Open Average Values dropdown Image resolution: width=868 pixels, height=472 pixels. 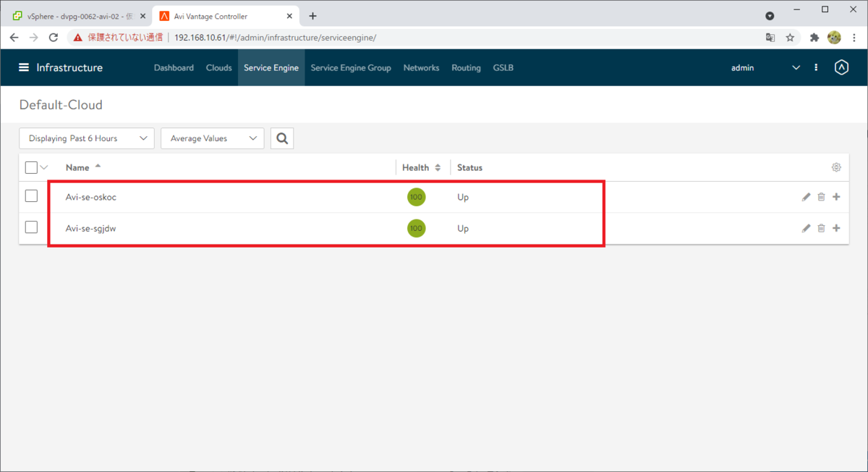(213, 138)
